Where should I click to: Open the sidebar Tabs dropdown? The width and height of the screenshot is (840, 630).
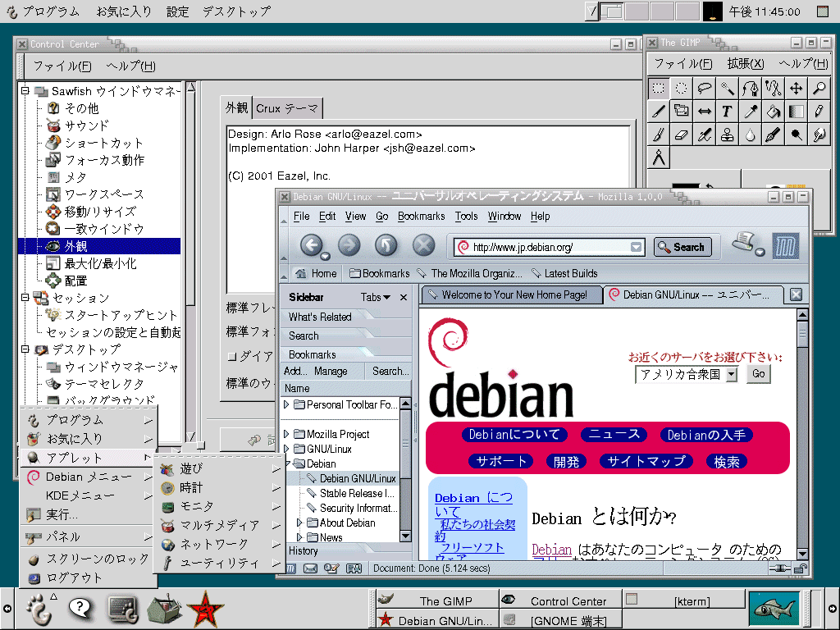pos(375,297)
